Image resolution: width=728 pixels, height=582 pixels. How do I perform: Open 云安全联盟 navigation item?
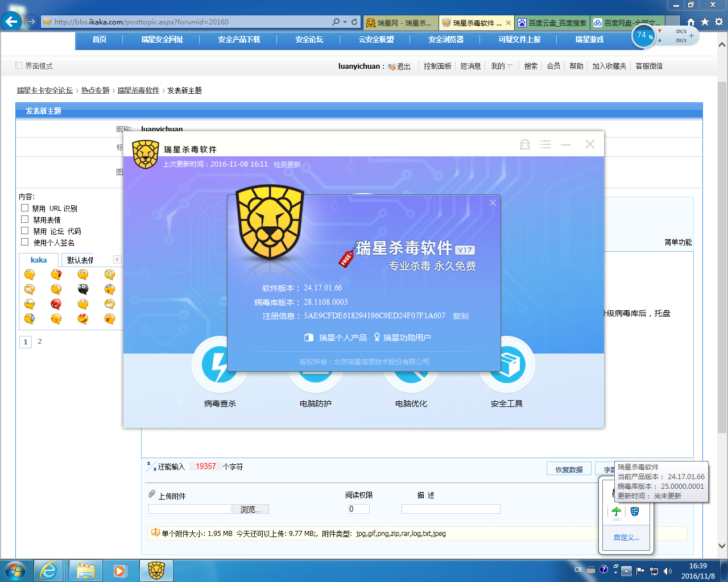click(x=376, y=39)
